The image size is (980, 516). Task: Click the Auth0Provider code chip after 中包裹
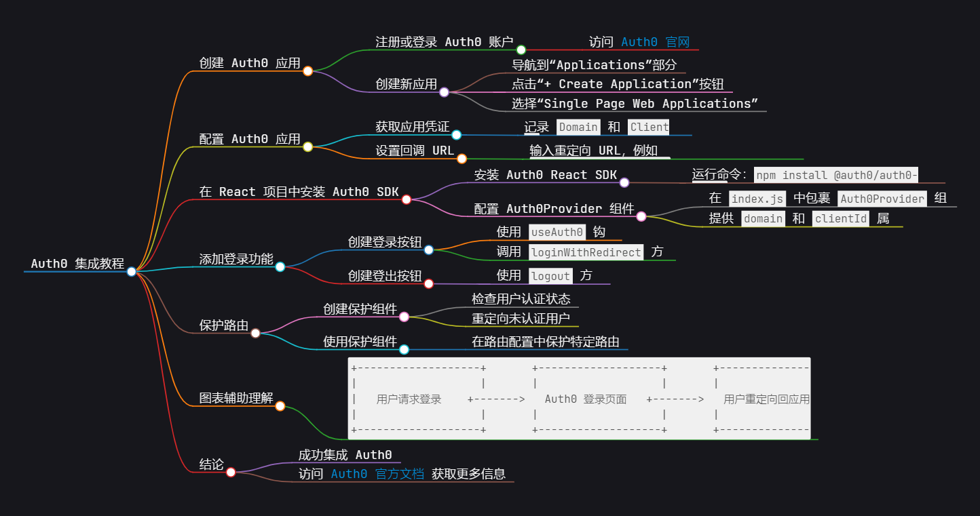[882, 199]
